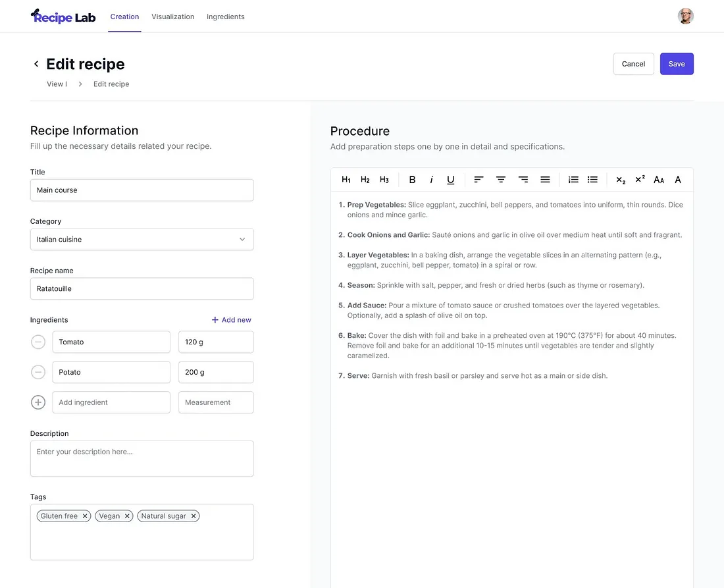
Task: Center-align text in the Procedure editor
Action: pos(501,180)
